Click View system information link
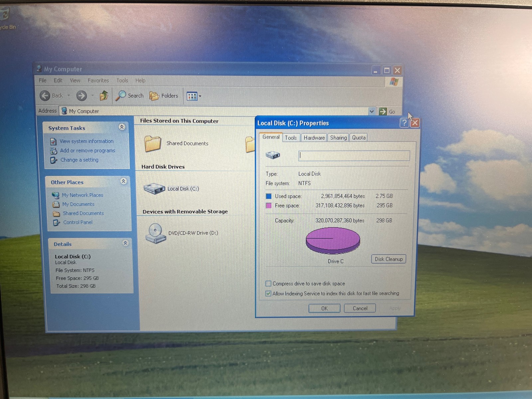The width and height of the screenshot is (532, 399). 86,141
